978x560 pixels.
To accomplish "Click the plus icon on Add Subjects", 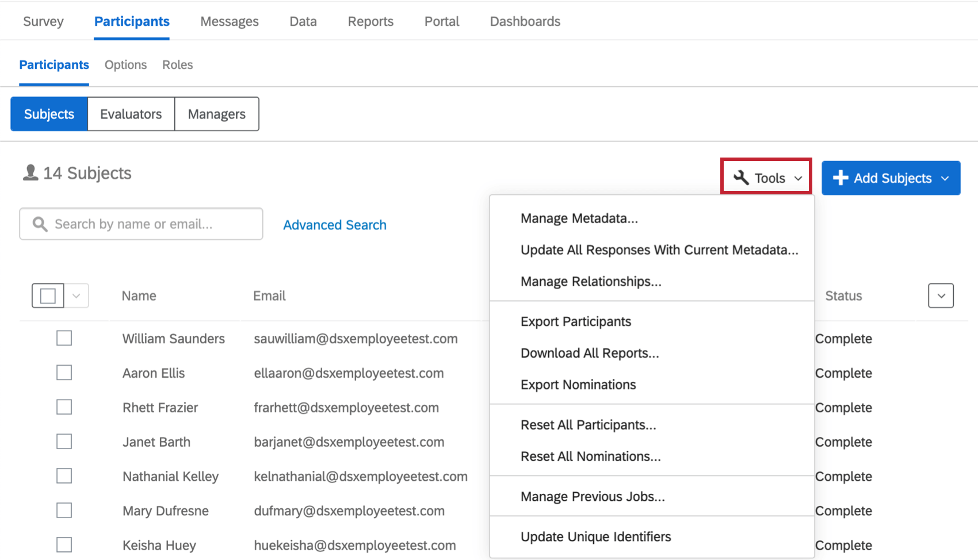I will (841, 178).
